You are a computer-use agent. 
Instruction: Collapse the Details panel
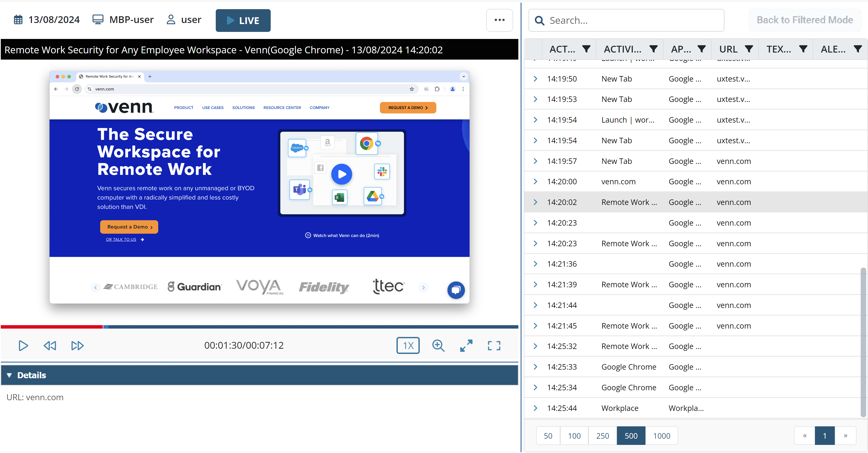tap(9, 375)
